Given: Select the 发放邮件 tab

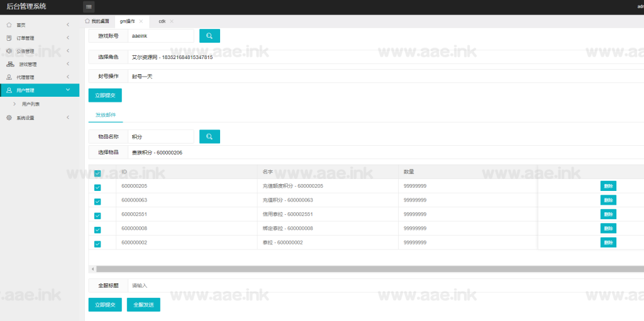Looking at the screenshot, I should point(106,115).
